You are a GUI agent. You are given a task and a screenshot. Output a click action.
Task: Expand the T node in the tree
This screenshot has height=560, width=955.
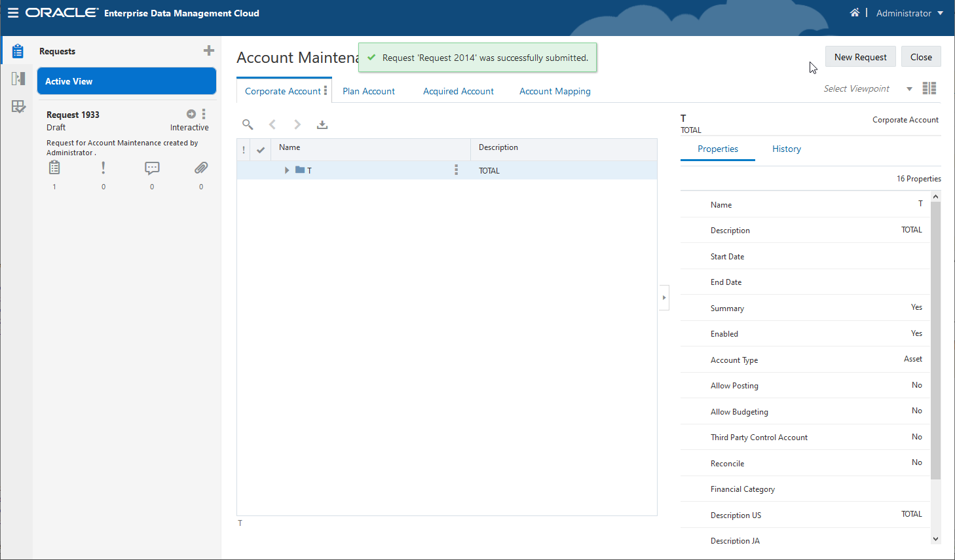pos(286,170)
